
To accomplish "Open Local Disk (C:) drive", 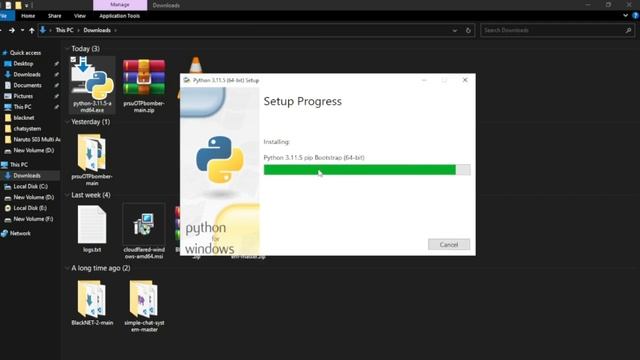I will pyautogui.click(x=30, y=186).
